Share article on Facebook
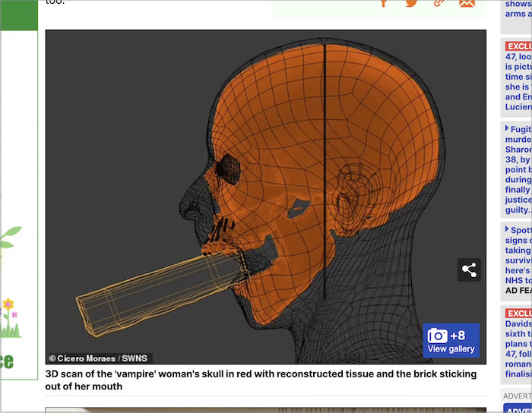 click(x=384, y=2)
